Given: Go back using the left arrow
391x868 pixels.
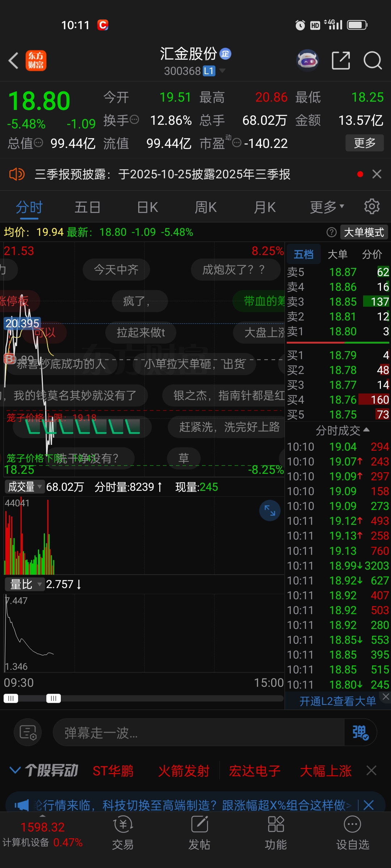Looking at the screenshot, I should click(x=14, y=60).
